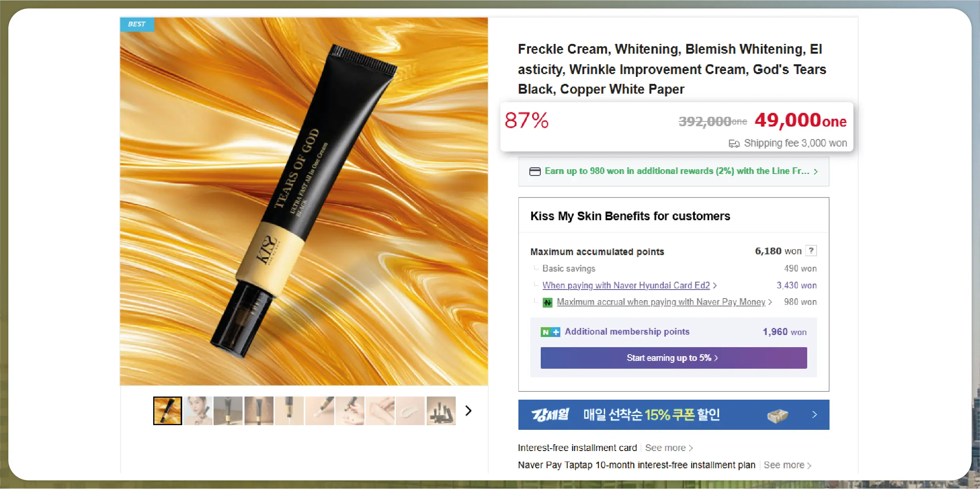980x489 pixels.
Task: Click the question mark help icon beside 6,180 won
Action: pyautogui.click(x=811, y=251)
